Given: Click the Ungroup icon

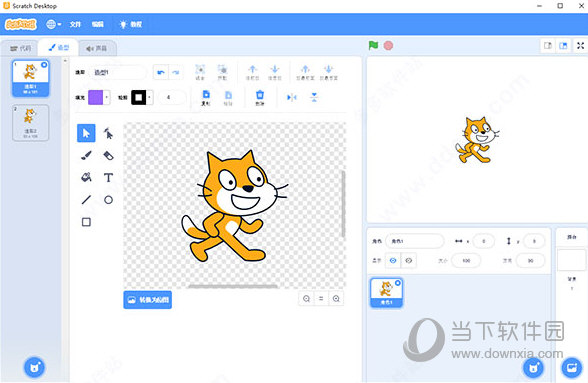Looking at the screenshot, I should (222, 72).
